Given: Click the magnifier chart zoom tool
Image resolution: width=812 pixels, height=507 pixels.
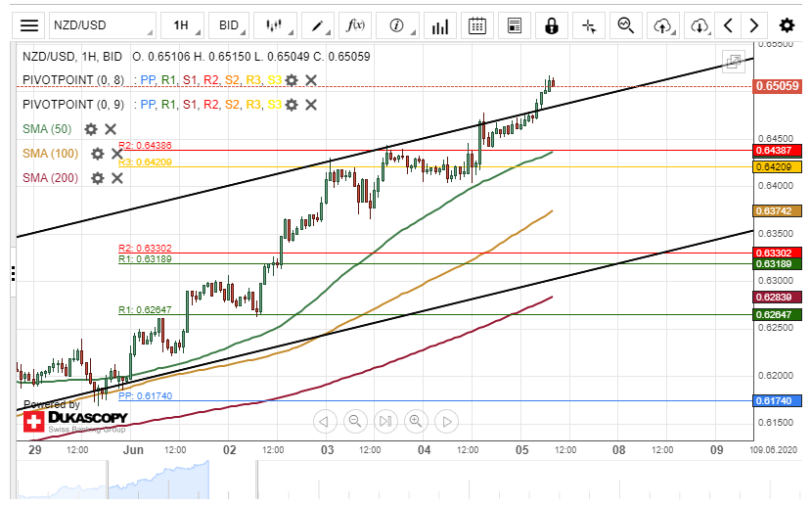Looking at the screenshot, I should coord(626,25).
